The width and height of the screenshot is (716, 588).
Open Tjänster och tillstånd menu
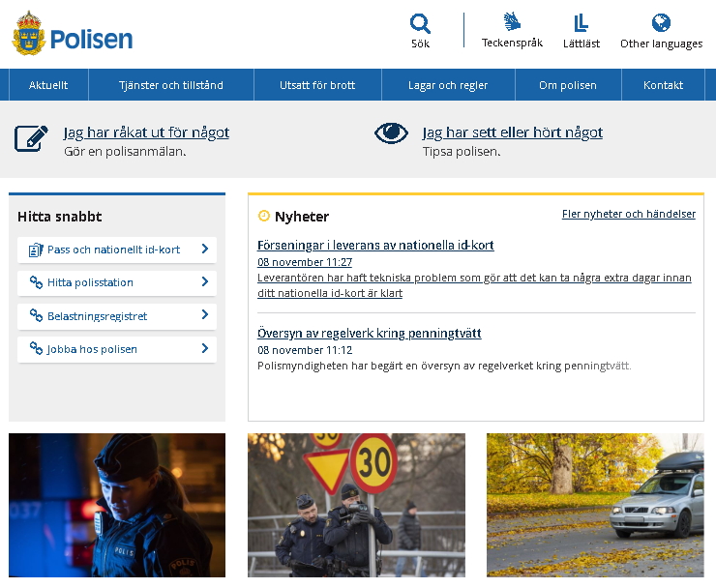tap(171, 85)
